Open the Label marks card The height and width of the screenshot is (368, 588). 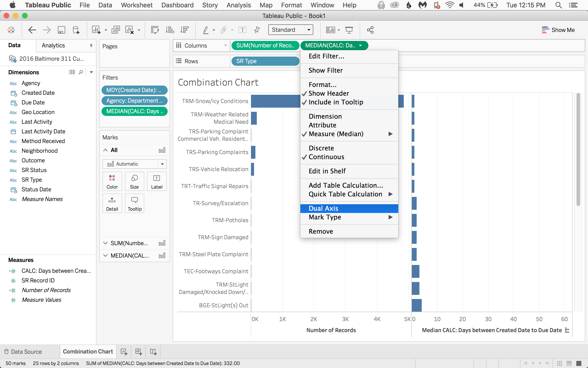[x=157, y=181]
